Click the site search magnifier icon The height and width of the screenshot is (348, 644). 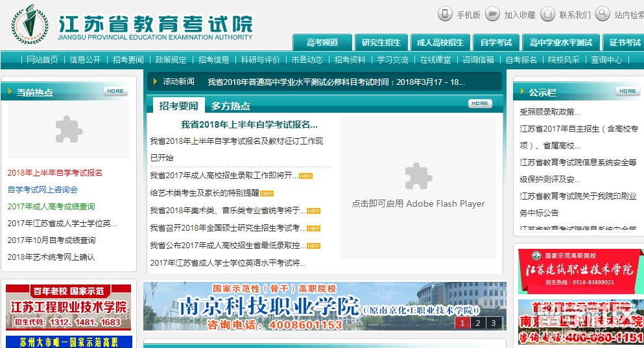(602, 14)
